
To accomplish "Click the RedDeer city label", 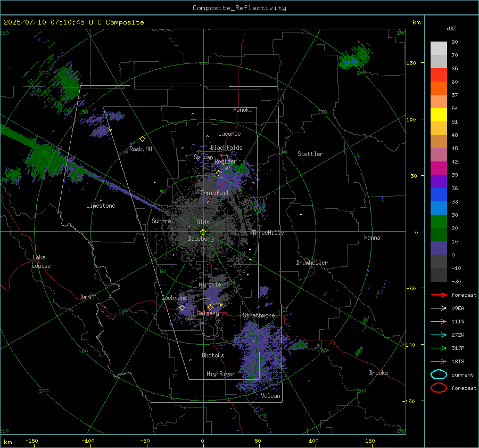I will click(x=226, y=161).
